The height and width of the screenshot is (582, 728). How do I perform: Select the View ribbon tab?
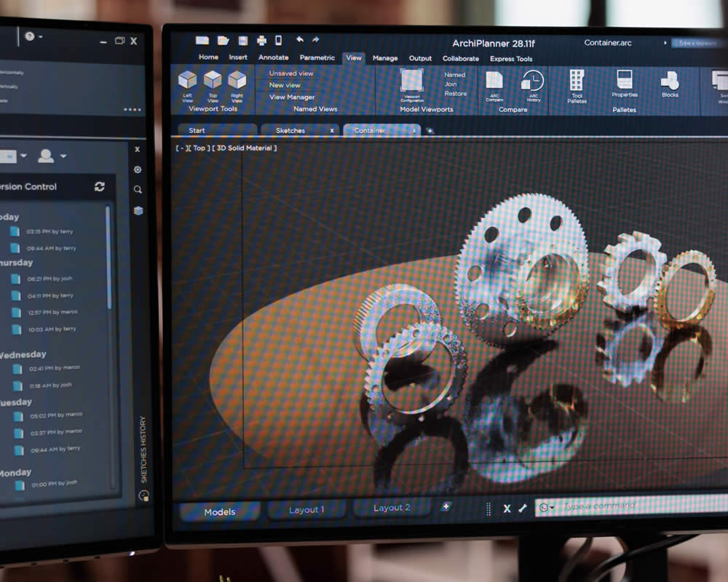353,58
